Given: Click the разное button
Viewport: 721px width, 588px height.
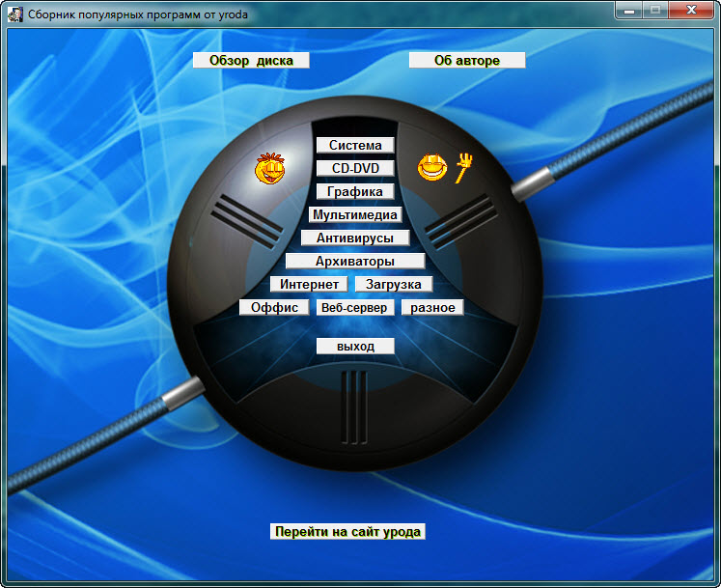Looking at the screenshot, I should click(x=432, y=307).
